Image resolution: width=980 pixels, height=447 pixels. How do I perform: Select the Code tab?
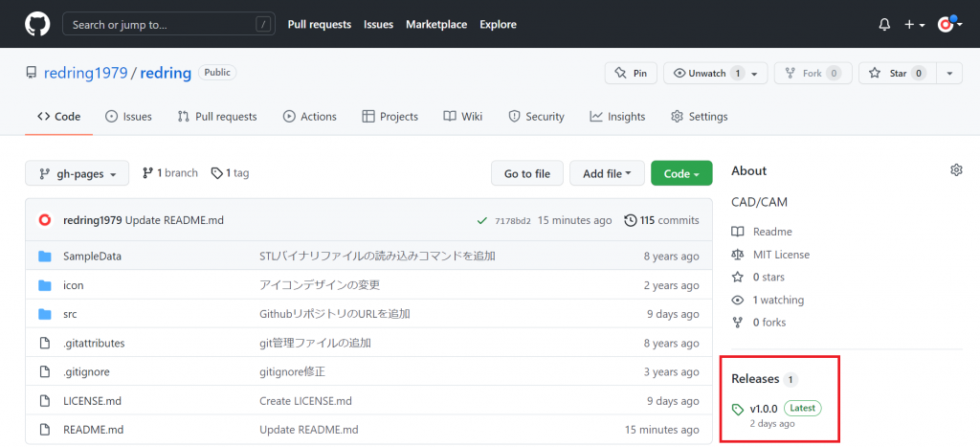[58, 116]
